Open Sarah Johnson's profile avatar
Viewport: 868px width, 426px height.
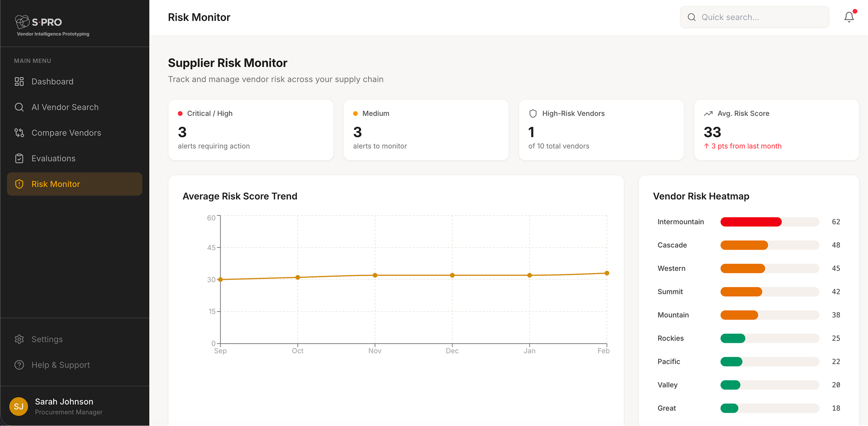coord(19,406)
